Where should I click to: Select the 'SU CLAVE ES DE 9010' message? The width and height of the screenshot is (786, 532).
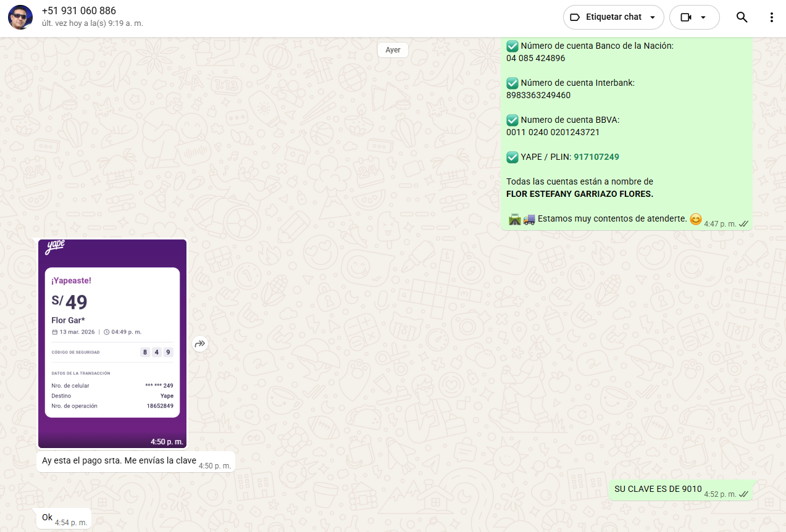click(658, 489)
